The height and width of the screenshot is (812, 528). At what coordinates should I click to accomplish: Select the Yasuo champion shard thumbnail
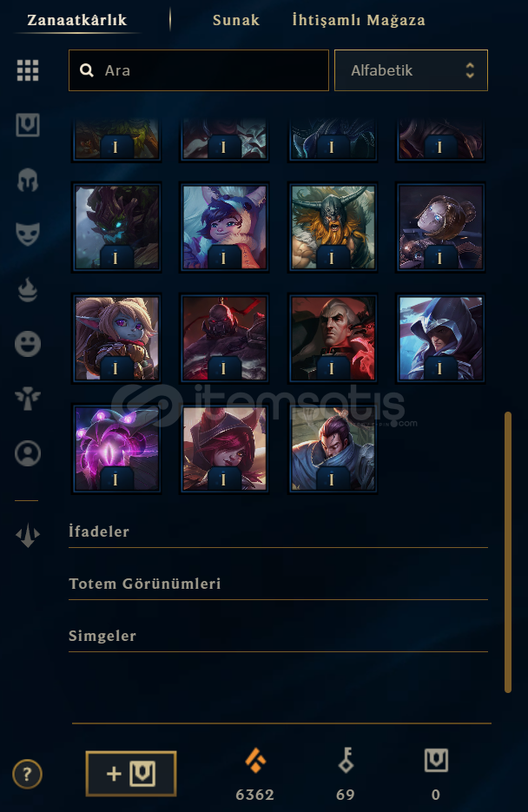coord(333,448)
